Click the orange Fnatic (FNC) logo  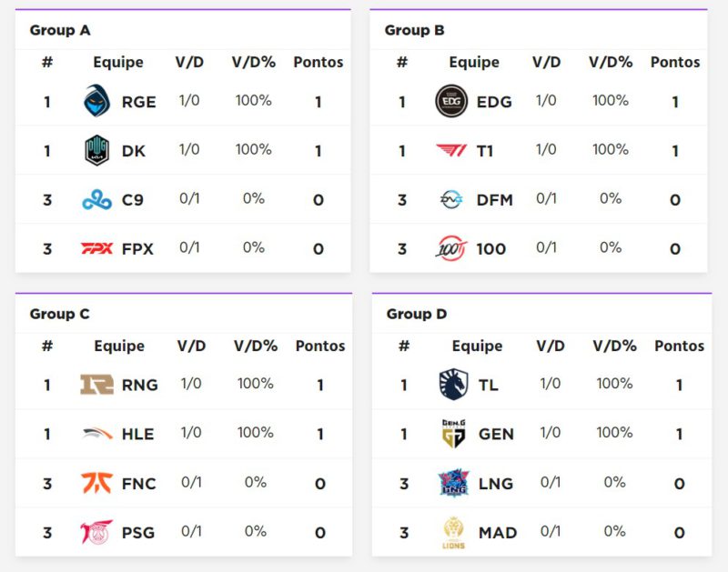coord(96,483)
